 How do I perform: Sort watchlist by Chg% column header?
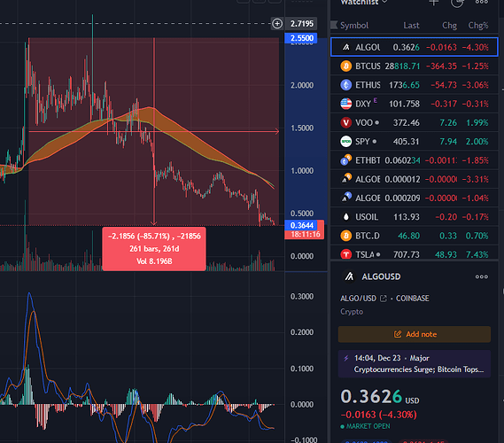(478, 26)
